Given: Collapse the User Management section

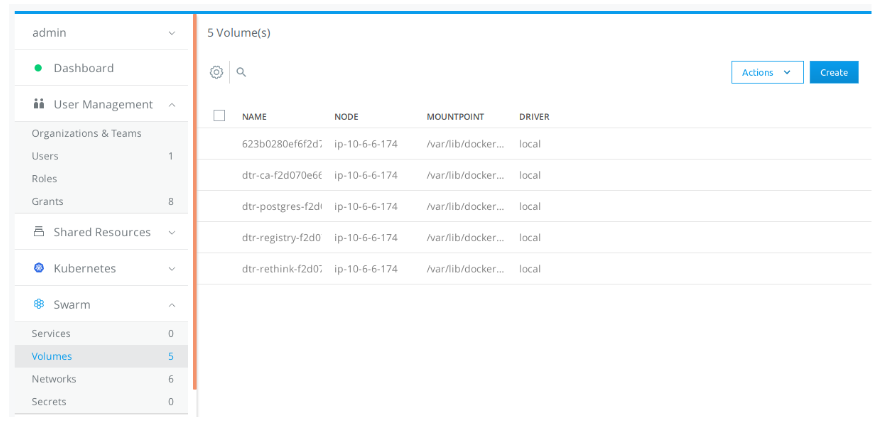Looking at the screenshot, I should pyautogui.click(x=171, y=104).
